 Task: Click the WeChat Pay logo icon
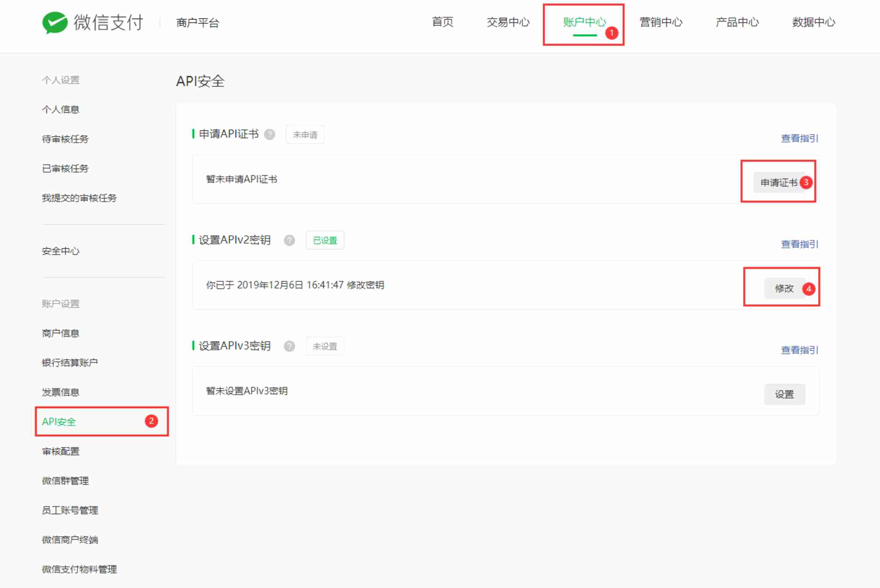tap(55, 22)
